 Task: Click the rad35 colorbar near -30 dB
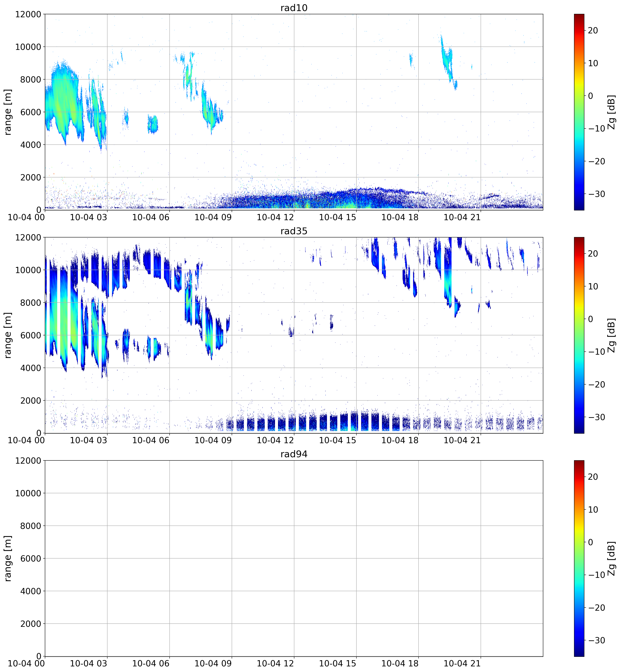(x=579, y=417)
